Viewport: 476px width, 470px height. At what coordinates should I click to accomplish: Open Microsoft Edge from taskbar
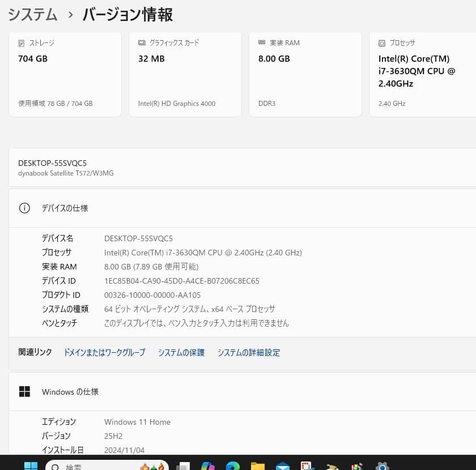coord(233,466)
